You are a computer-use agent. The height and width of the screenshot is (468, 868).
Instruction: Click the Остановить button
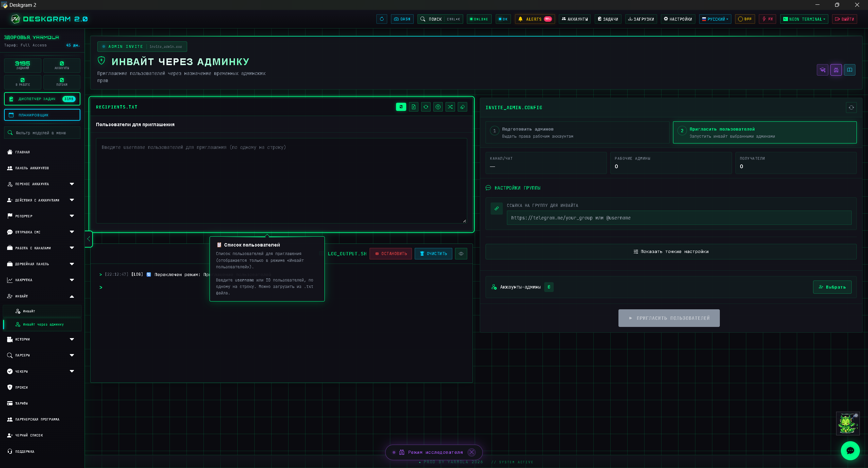coord(391,254)
